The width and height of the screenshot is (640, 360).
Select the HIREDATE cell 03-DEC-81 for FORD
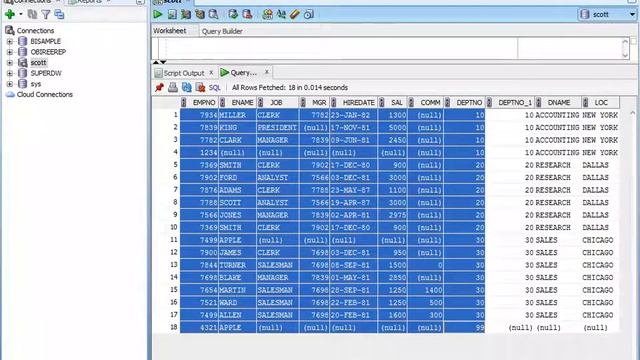point(353,178)
